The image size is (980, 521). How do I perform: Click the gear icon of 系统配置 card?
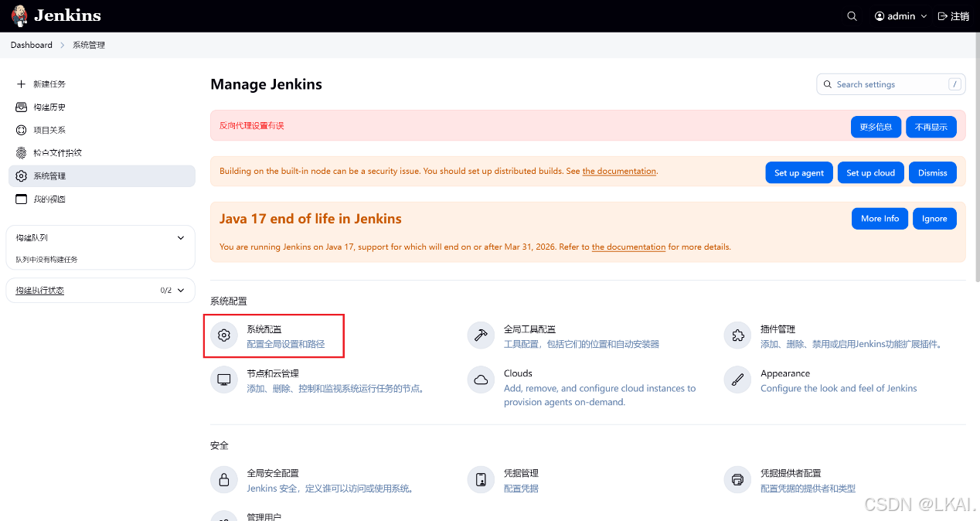pyautogui.click(x=224, y=335)
